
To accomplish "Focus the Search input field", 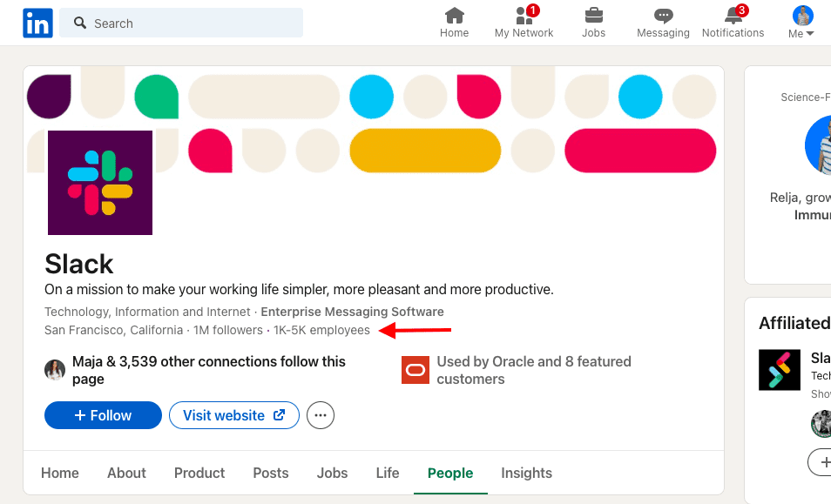I will (x=181, y=23).
